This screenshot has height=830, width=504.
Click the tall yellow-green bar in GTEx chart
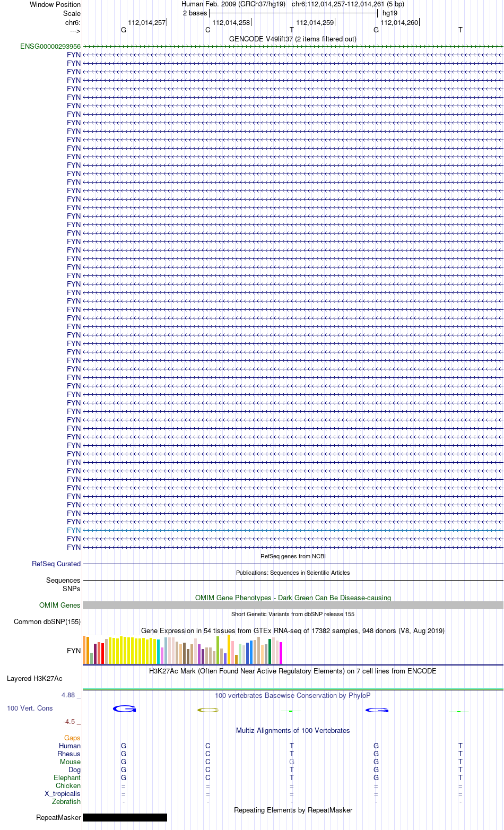(218, 650)
